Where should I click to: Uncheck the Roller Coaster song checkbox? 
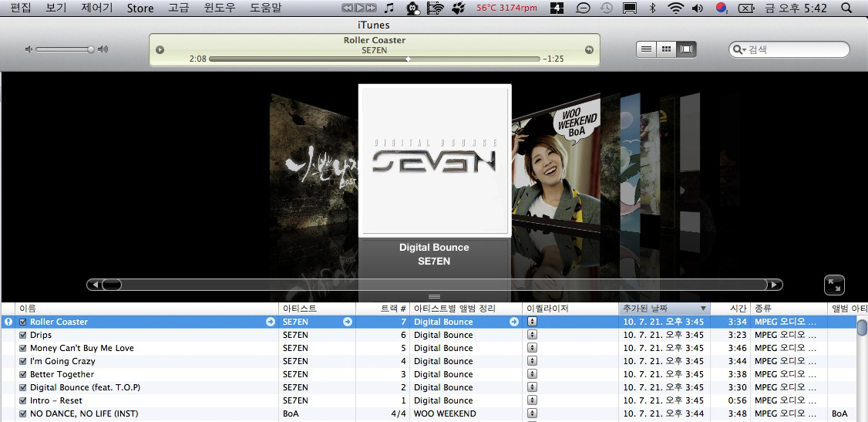(22, 322)
